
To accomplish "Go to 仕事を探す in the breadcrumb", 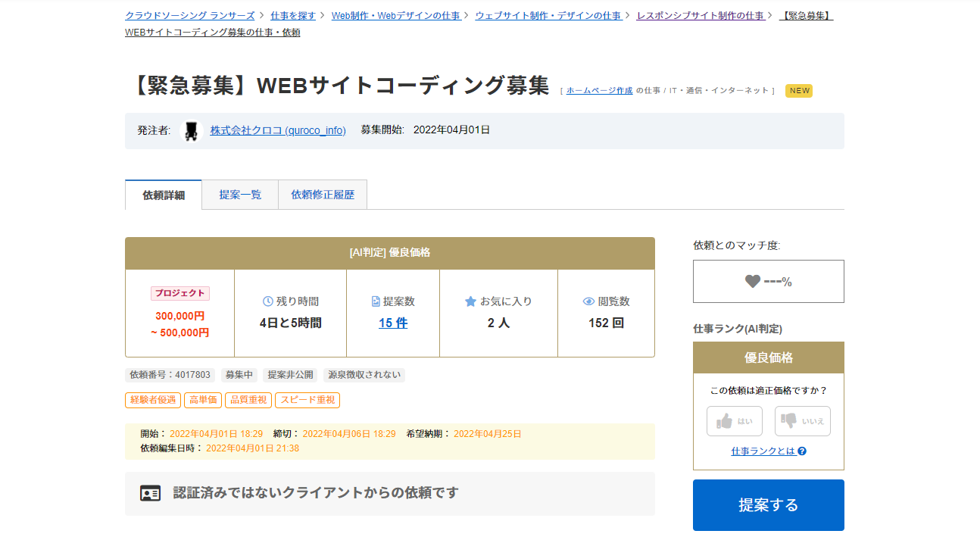I will (293, 15).
